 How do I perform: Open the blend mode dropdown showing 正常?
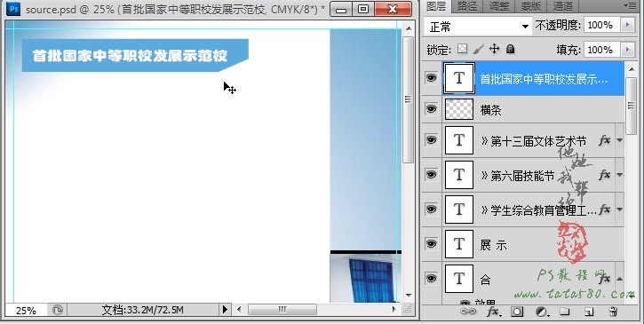coord(478,27)
